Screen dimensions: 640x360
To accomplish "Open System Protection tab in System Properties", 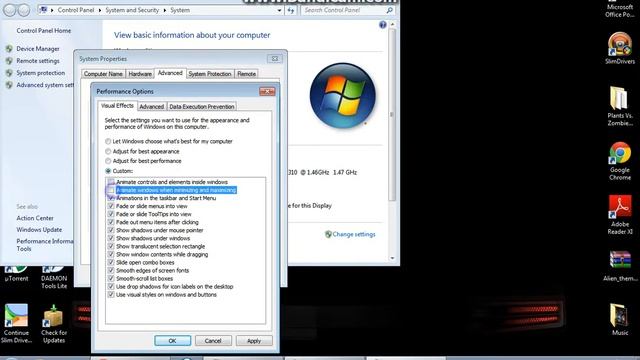I will [210, 74].
